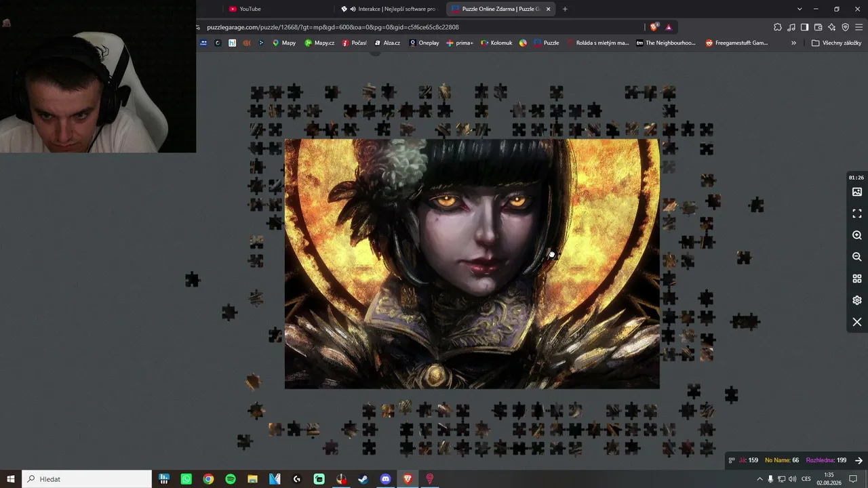Open the Kolomuk bookmark
The width and height of the screenshot is (868, 488).
coord(496,43)
